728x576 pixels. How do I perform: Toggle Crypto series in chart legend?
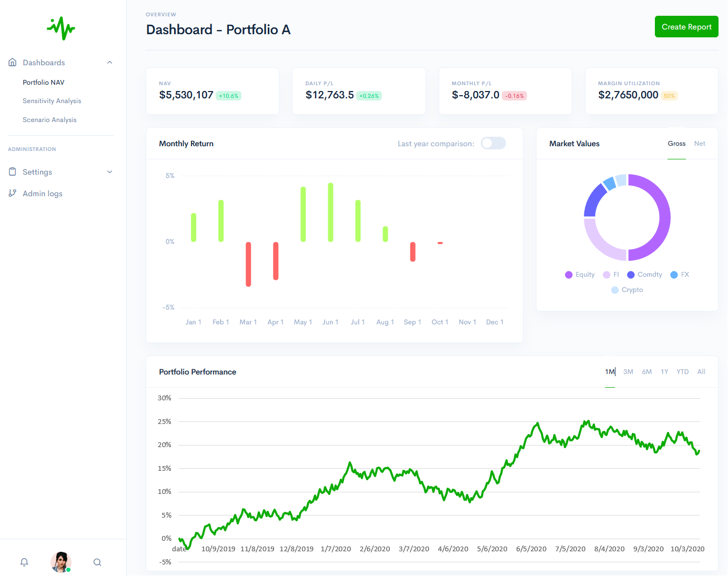(x=627, y=290)
